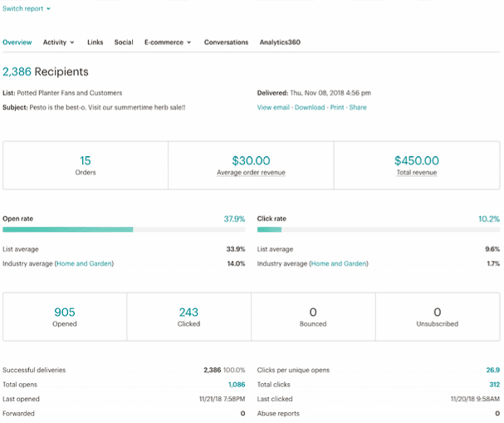Click the Total revenue label

click(417, 172)
